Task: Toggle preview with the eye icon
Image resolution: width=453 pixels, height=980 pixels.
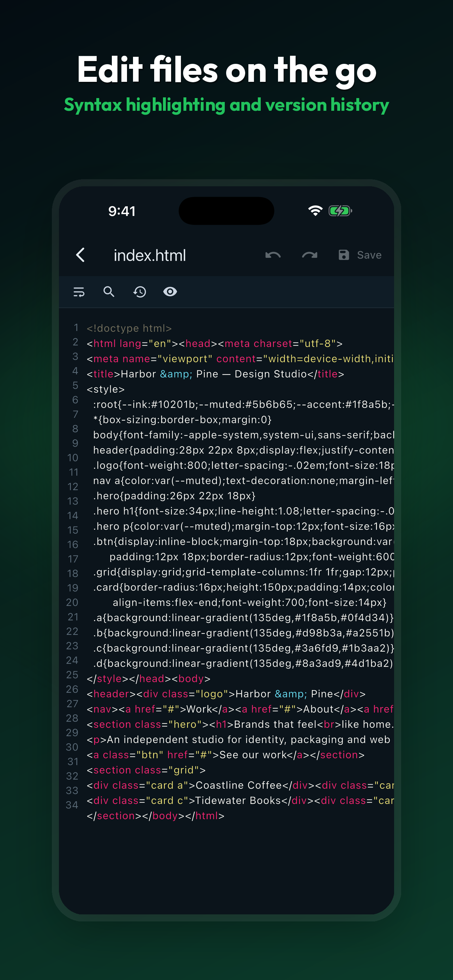Action: tap(170, 292)
